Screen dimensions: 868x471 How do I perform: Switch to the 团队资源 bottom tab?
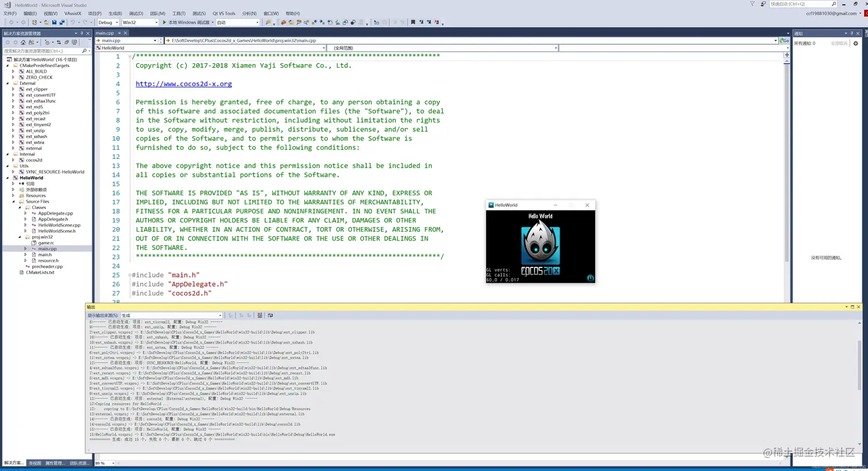[79, 463]
